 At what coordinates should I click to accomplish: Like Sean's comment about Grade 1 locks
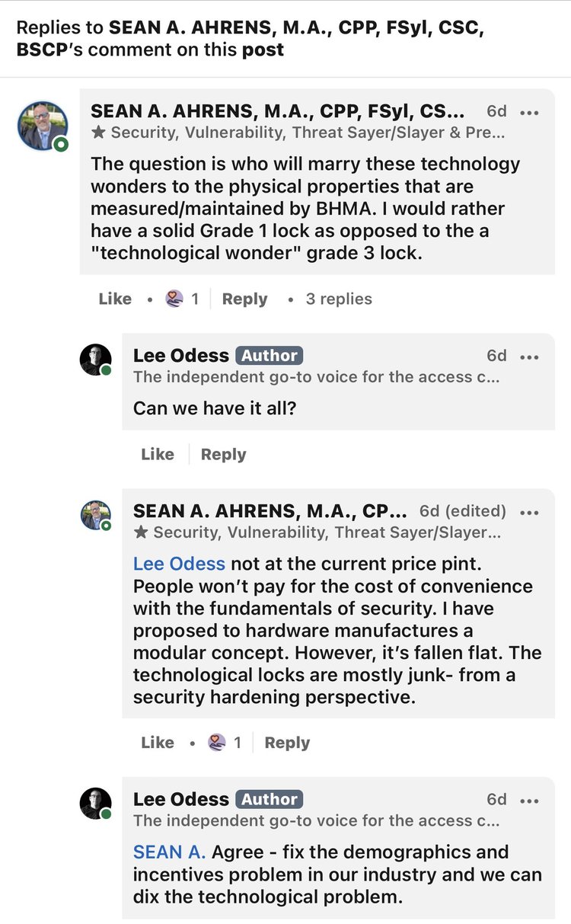(x=115, y=299)
